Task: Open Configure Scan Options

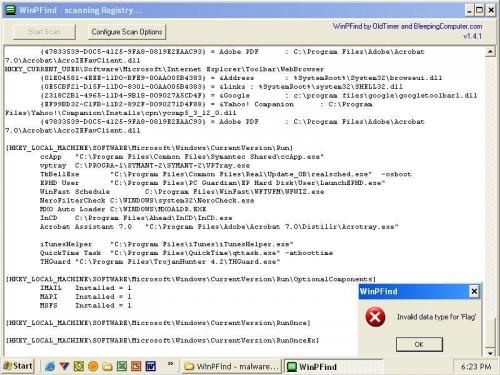Action: (x=127, y=32)
